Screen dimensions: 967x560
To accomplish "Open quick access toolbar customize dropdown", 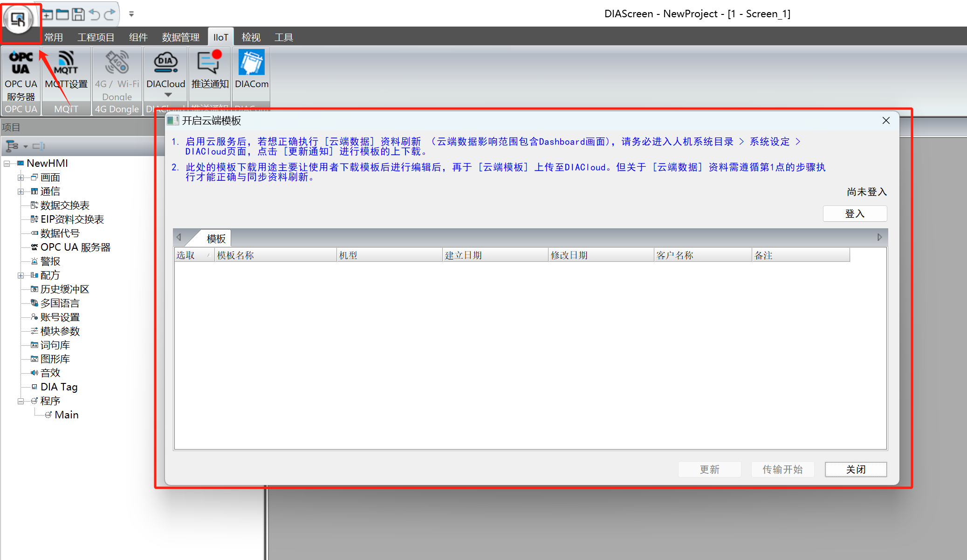I will point(131,14).
